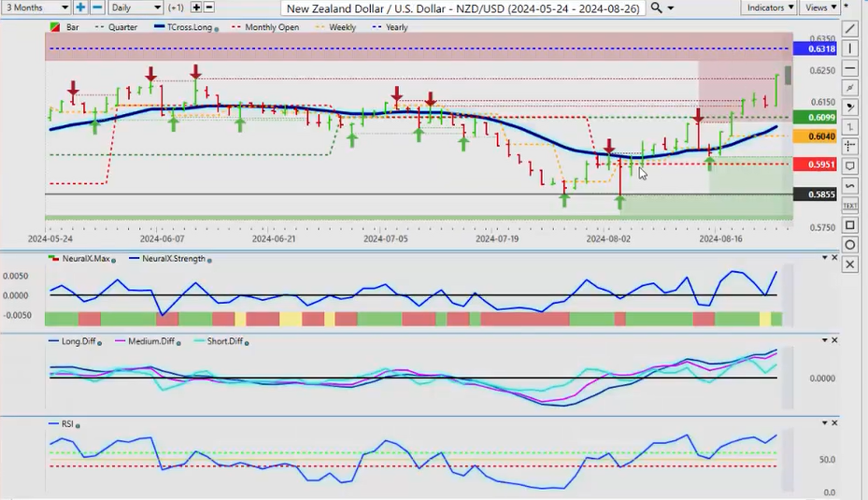
Task: Expand the RSI panel options arrow
Action: (x=824, y=424)
